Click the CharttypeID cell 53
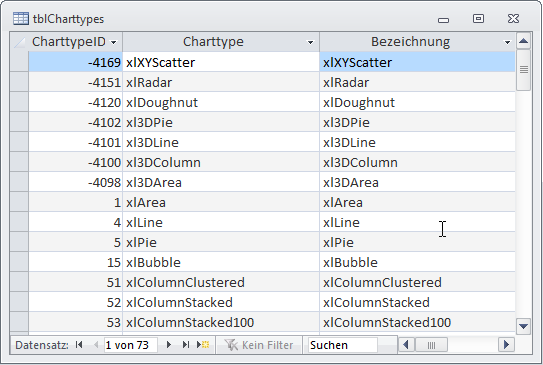The width and height of the screenshot is (543, 365). [x=75, y=322]
